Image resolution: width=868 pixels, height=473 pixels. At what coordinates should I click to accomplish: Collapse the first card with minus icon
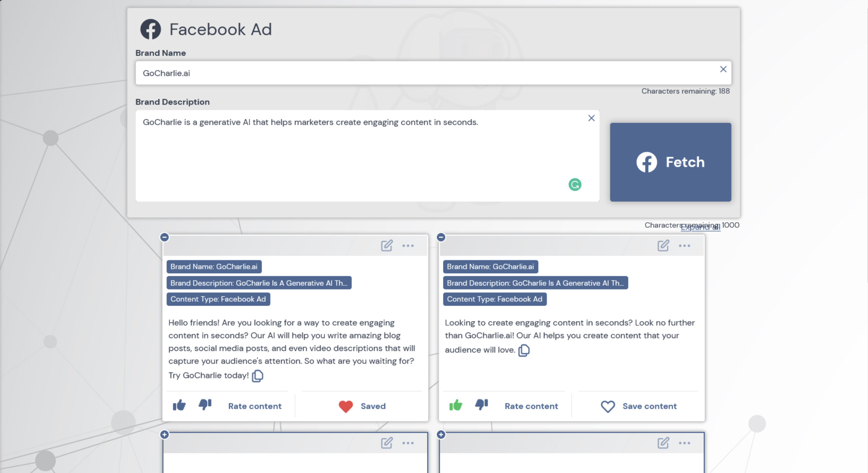165,237
